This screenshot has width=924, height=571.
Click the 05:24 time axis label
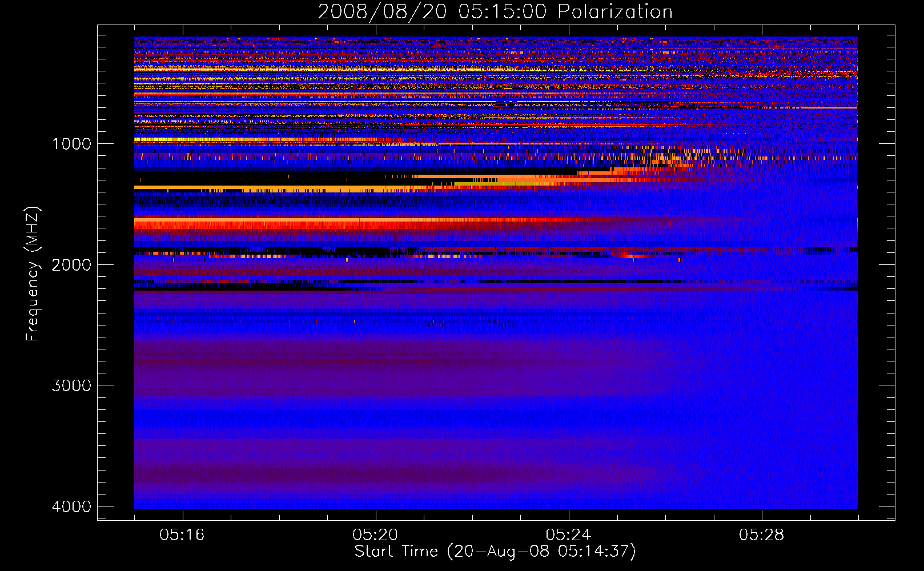click(569, 534)
